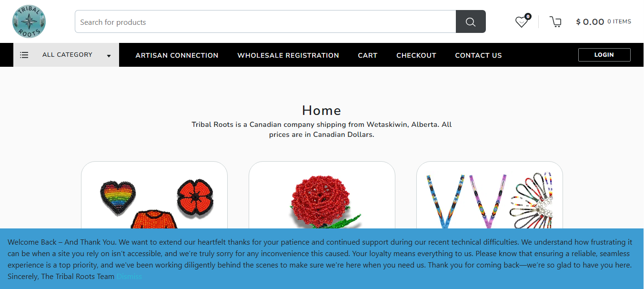Open Wholesale Registration menu item
This screenshot has width=644, height=289.
coord(288,55)
